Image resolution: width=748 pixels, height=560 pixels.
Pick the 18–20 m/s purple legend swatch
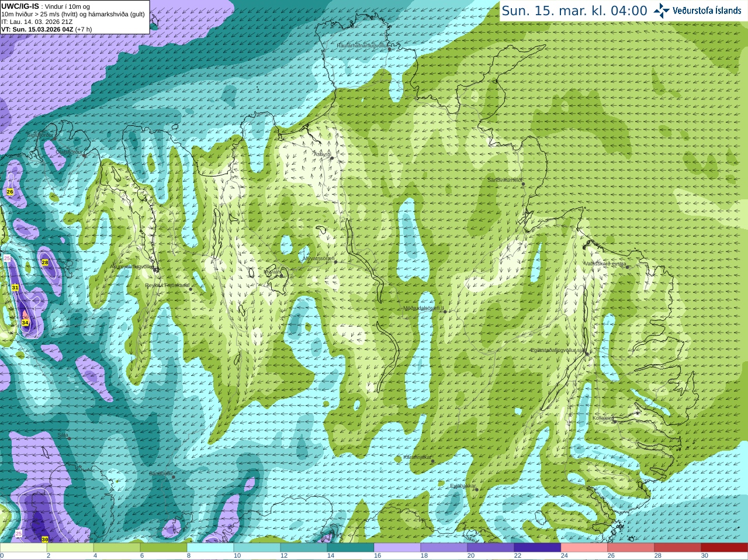444,548
